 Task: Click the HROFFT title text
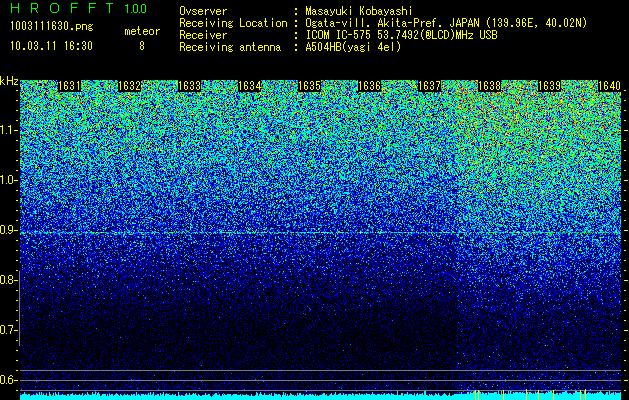[62, 8]
